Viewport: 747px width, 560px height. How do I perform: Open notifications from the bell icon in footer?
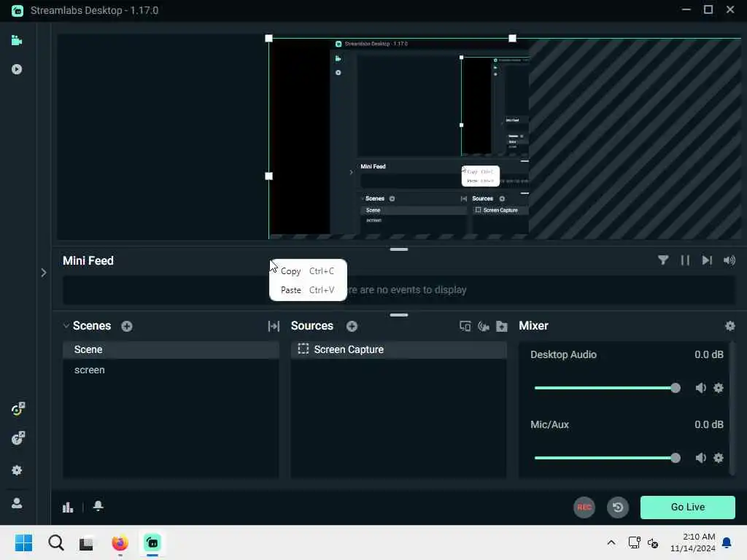98,506
